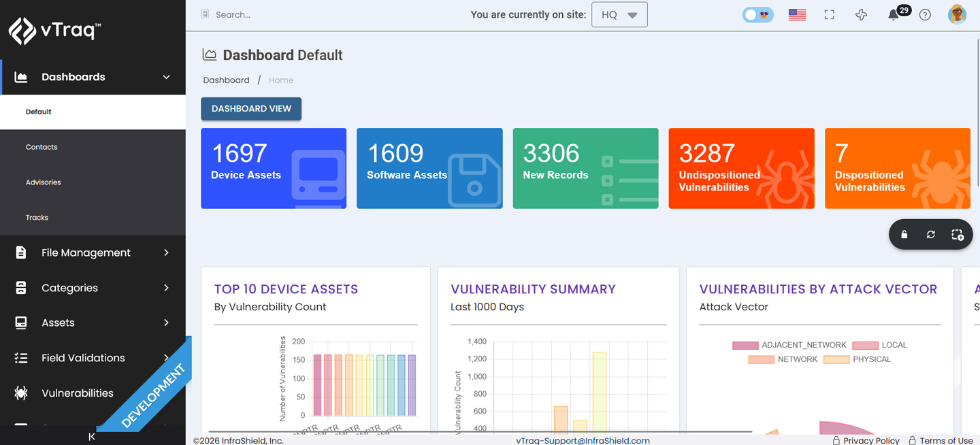Image resolution: width=980 pixels, height=445 pixels.
Task: Collapse the Dashboards menu chevron
Action: tap(166, 77)
